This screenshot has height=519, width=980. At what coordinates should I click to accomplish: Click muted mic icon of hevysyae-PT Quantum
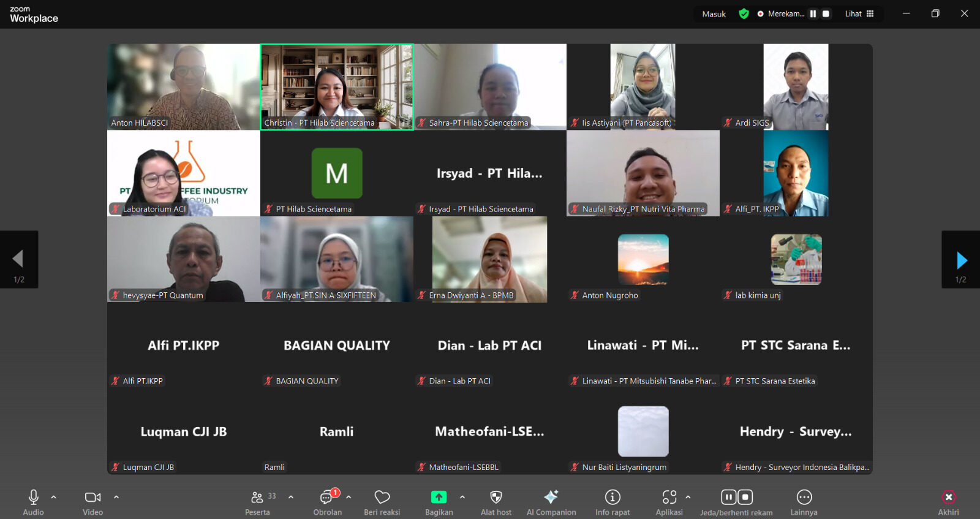[115, 295]
